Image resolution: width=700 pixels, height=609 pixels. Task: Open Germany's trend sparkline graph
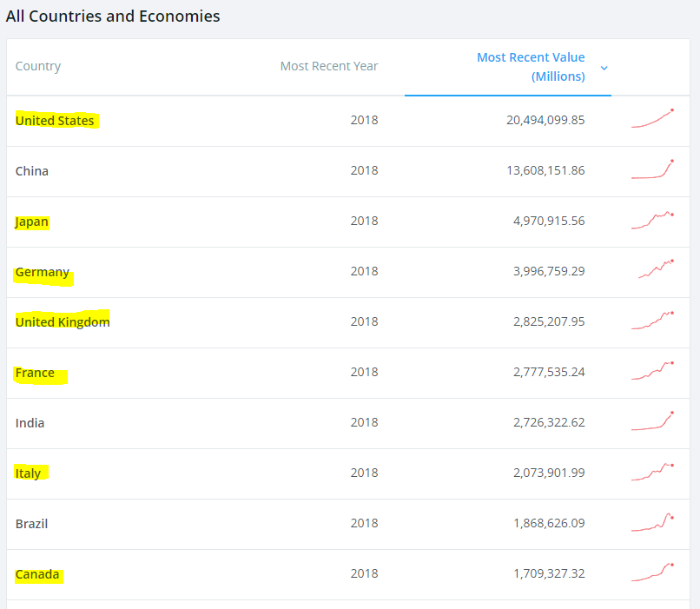click(x=656, y=269)
